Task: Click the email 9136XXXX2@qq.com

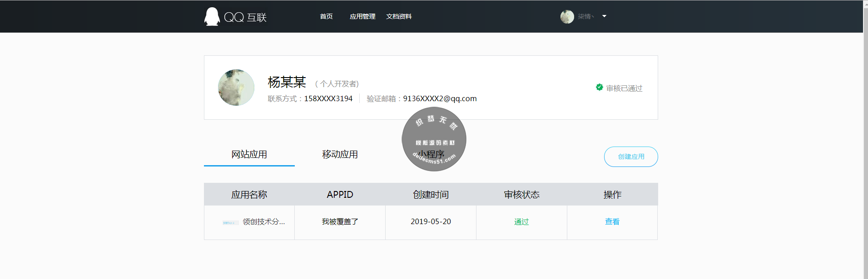Action: [x=440, y=99]
